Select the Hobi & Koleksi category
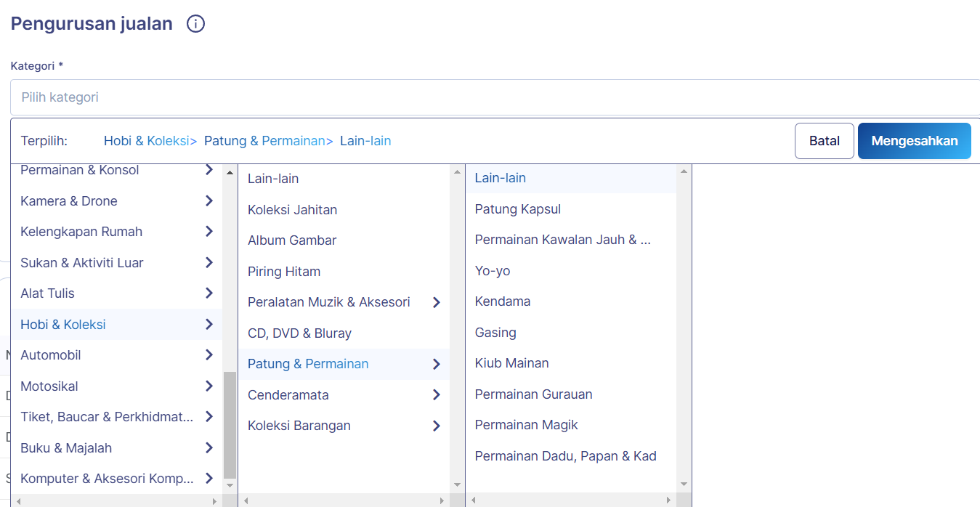This screenshot has width=980, height=507. point(63,325)
